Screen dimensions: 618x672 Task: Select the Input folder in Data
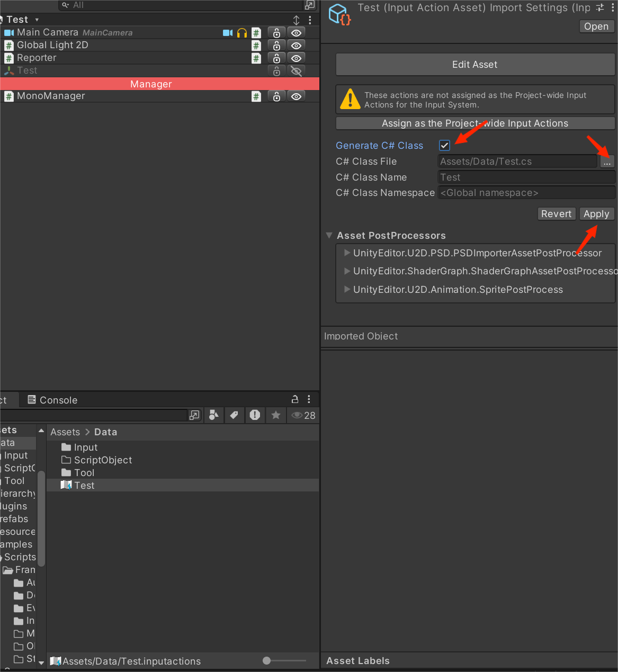point(183,447)
